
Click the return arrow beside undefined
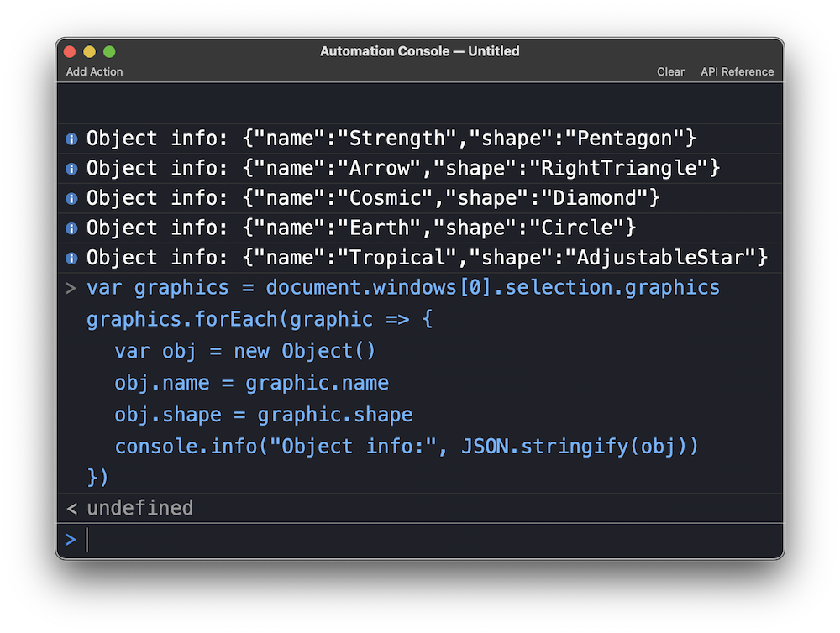(71, 508)
